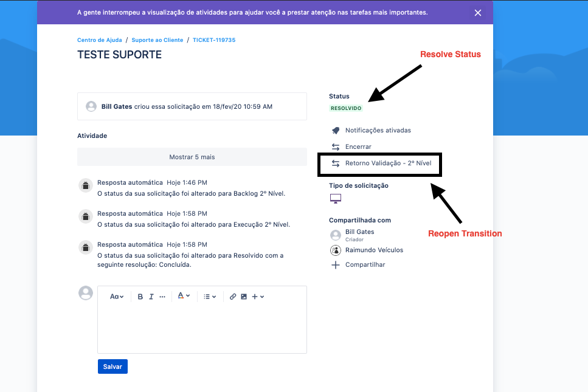Click Bill Gates name under Compartilhada com
Screen dimensions: 588x392
click(359, 232)
